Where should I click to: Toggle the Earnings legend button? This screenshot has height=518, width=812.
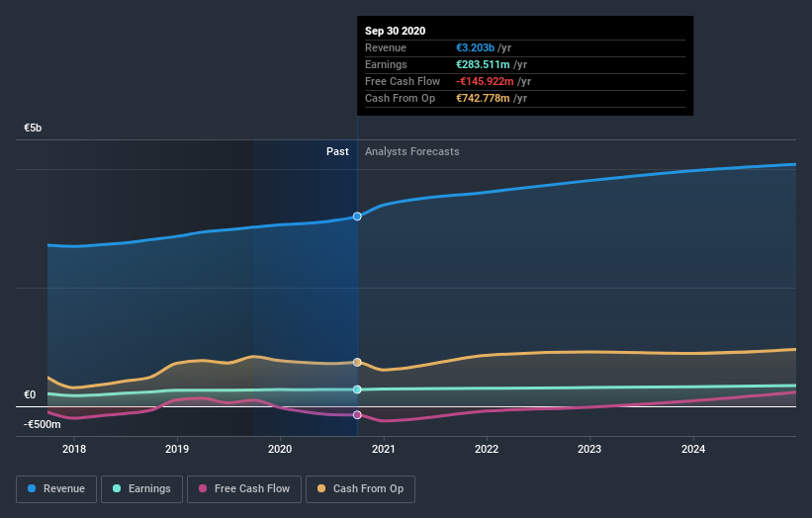click(141, 489)
